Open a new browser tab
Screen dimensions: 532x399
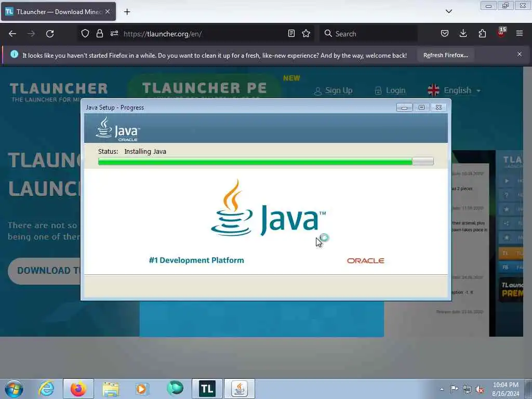[127, 12]
